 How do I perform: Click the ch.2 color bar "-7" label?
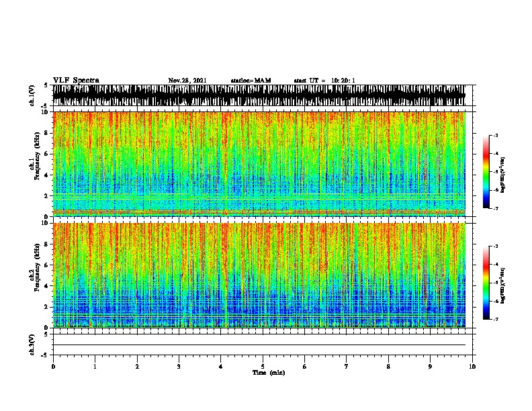click(x=496, y=319)
